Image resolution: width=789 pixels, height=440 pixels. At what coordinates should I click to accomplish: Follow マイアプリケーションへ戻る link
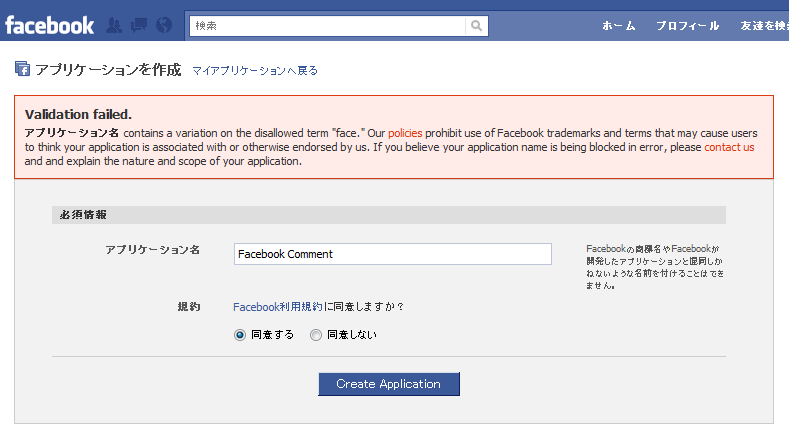click(255, 70)
